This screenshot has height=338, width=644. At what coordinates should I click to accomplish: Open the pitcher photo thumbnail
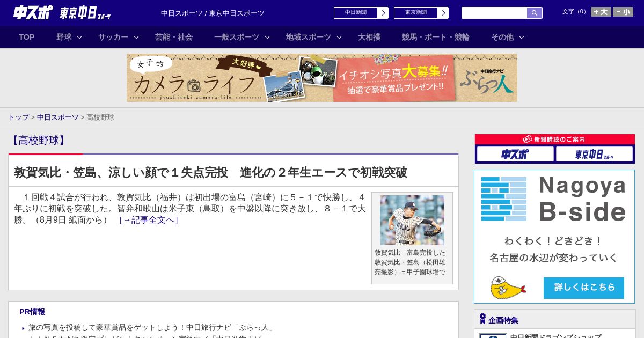tap(412, 220)
